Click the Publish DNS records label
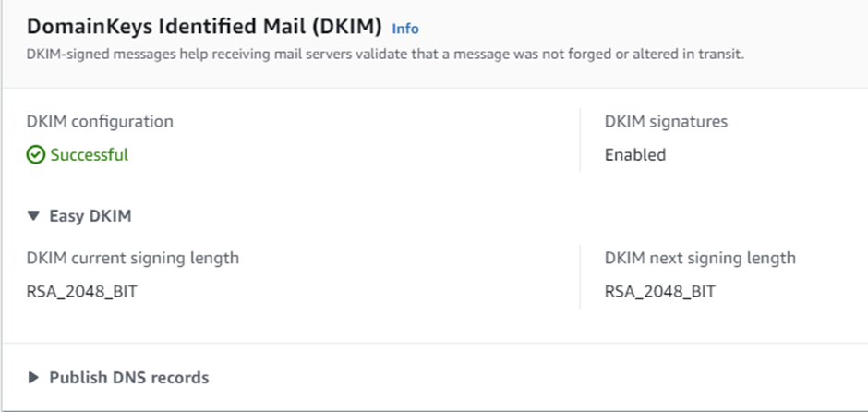Image resolution: width=868 pixels, height=412 pixels. click(x=128, y=377)
